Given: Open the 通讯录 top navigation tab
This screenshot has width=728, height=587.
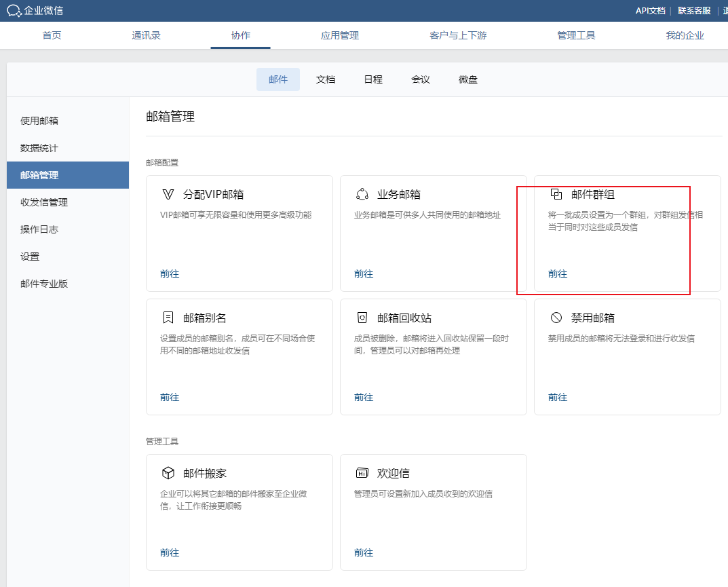Looking at the screenshot, I should (146, 35).
